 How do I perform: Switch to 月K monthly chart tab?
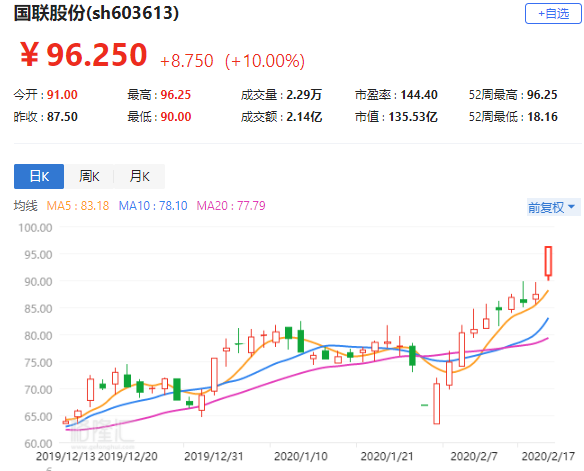pyautogui.click(x=139, y=176)
